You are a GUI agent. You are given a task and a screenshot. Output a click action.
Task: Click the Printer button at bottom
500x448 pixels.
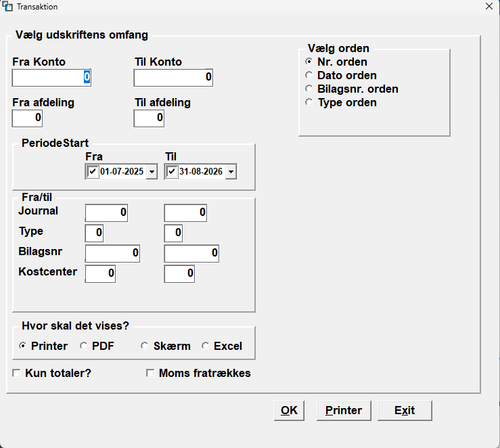coord(344,411)
